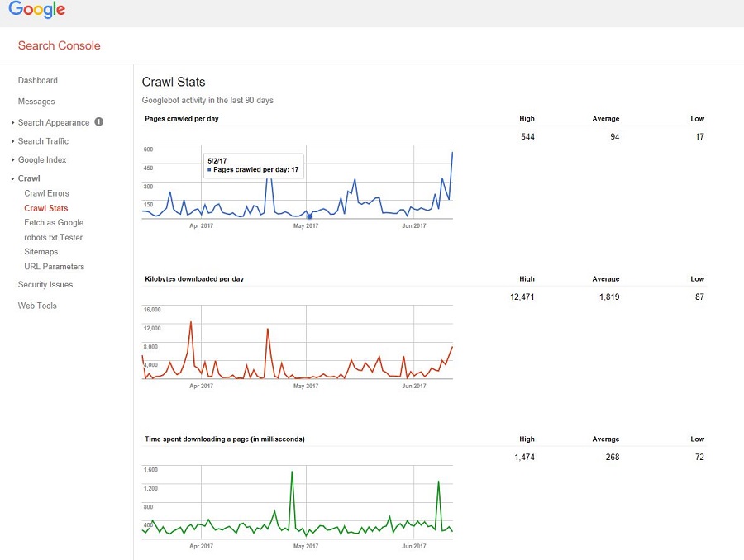Open Messages section
The image size is (744, 560).
pyautogui.click(x=36, y=102)
